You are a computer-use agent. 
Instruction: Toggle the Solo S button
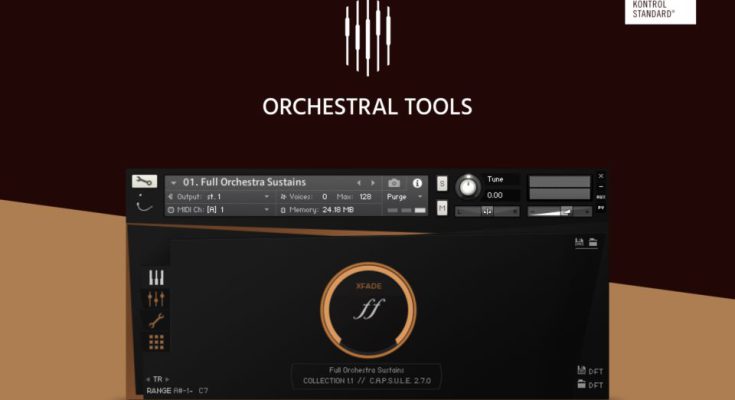[442, 183]
